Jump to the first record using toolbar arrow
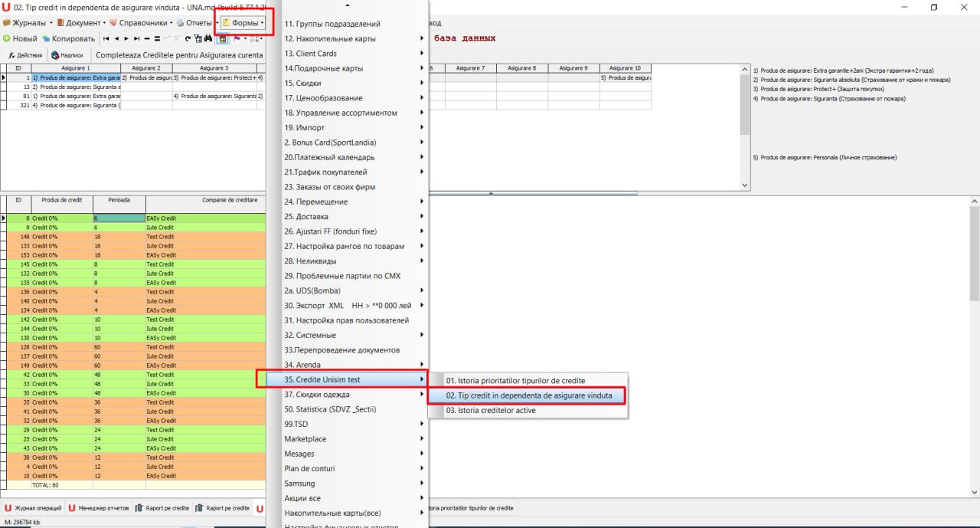The height and width of the screenshot is (528, 980). [106, 38]
